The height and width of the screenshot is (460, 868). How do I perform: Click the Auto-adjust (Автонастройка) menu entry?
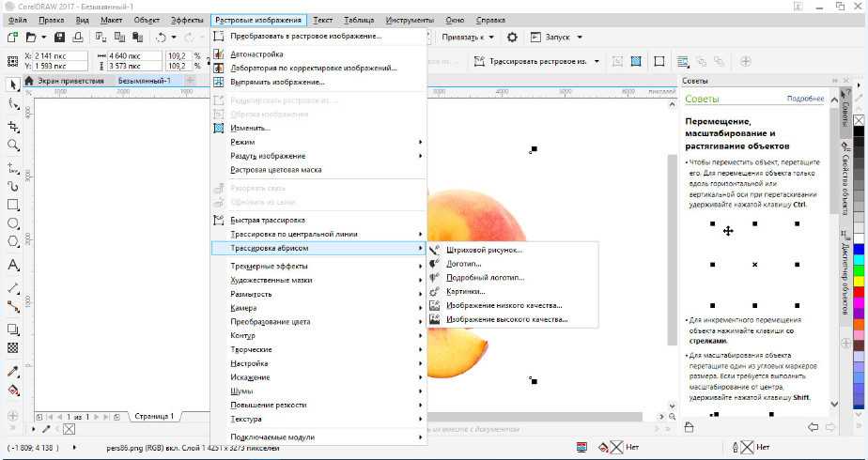[x=256, y=54]
